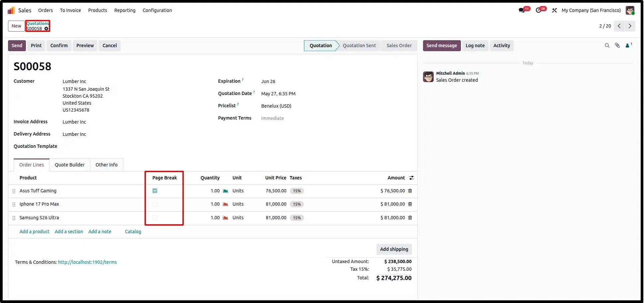Screen dimensions: 644x303
Task: Create a New quotation
Action: [x=16, y=26]
